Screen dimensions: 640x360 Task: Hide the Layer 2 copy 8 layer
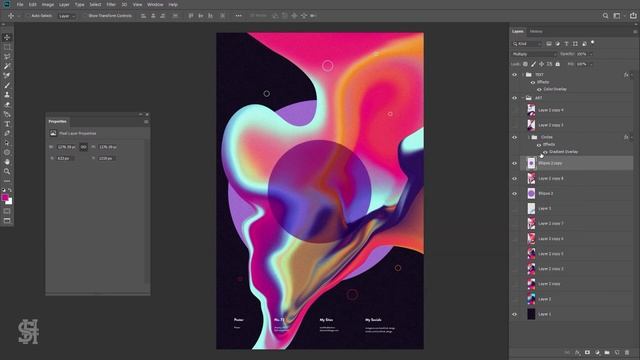coord(514,178)
